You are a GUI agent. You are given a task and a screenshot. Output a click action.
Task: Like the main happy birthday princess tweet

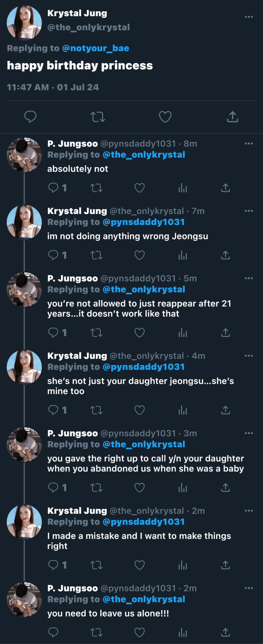coord(165,117)
